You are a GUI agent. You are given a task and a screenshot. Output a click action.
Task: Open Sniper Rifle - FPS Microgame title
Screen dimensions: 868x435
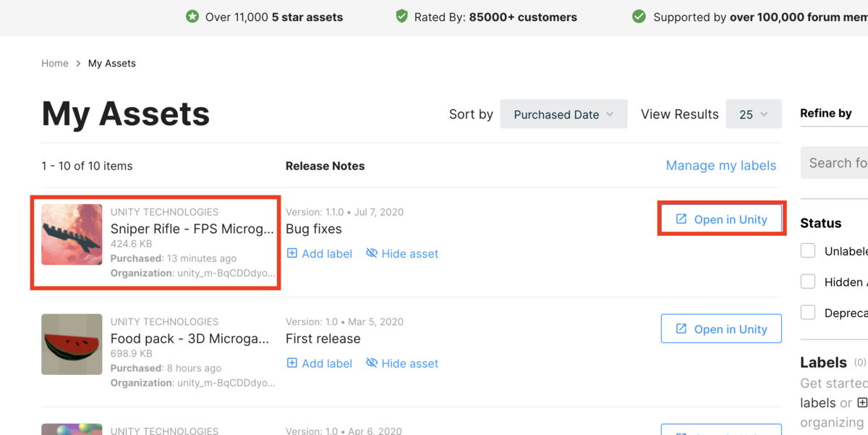(x=192, y=229)
